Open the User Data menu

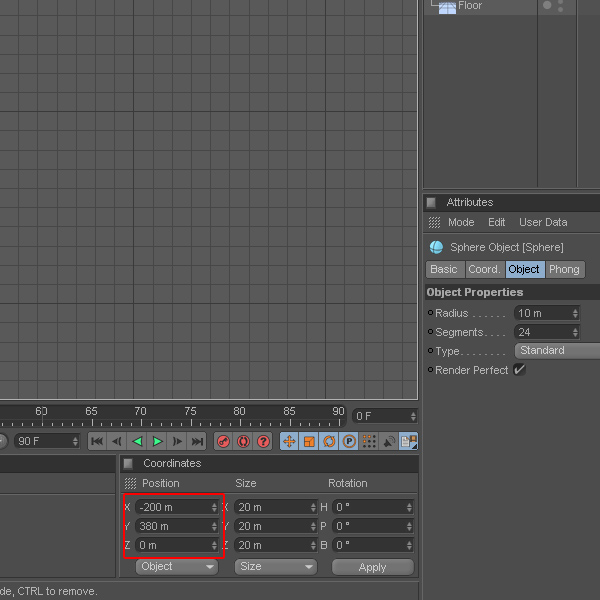point(543,222)
